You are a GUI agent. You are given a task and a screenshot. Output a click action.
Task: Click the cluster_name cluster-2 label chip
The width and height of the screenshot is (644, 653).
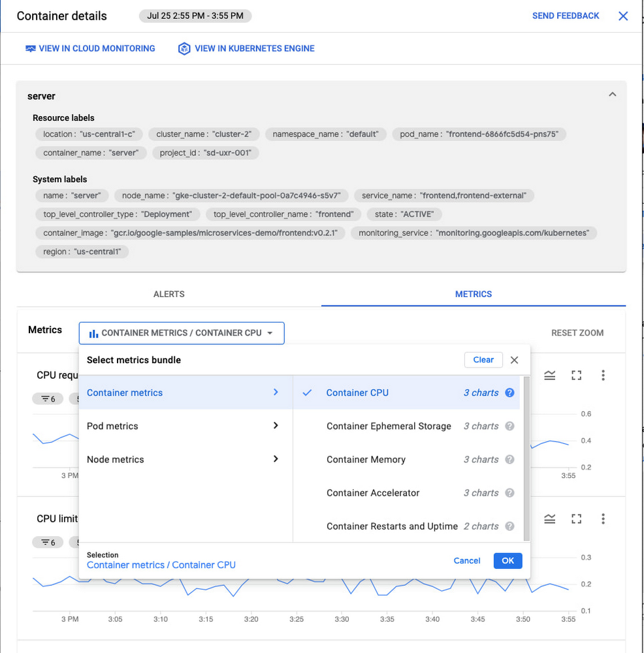[x=204, y=134]
